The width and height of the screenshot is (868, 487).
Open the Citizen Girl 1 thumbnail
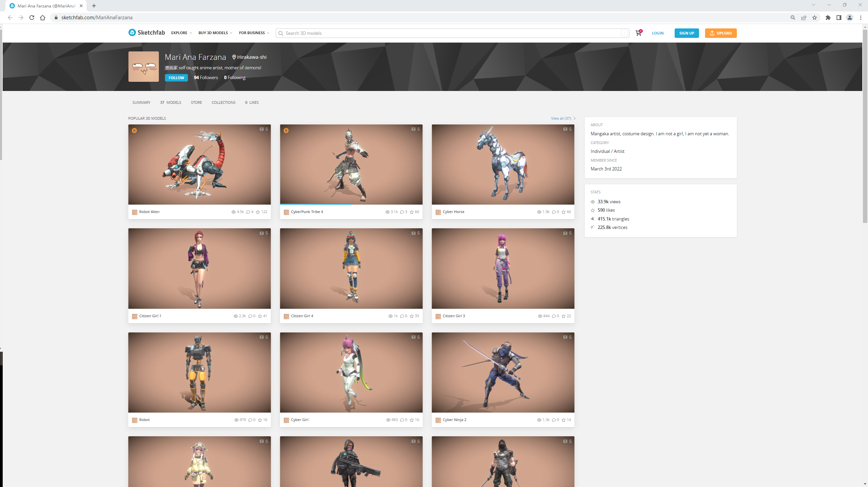[x=199, y=268]
